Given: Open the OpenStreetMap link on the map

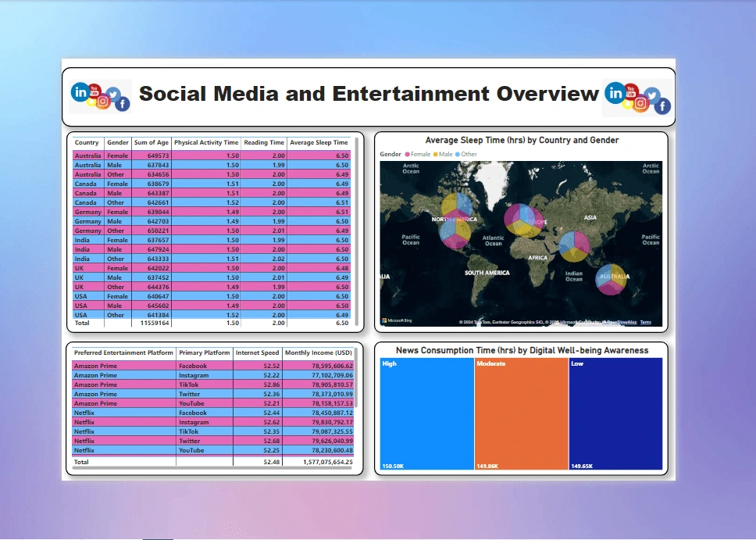Looking at the screenshot, I should click(x=621, y=322).
